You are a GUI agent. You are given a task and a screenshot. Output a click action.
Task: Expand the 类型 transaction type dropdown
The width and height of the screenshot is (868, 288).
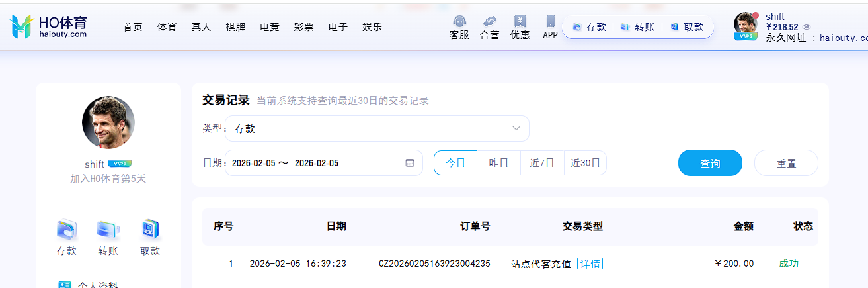tap(377, 128)
